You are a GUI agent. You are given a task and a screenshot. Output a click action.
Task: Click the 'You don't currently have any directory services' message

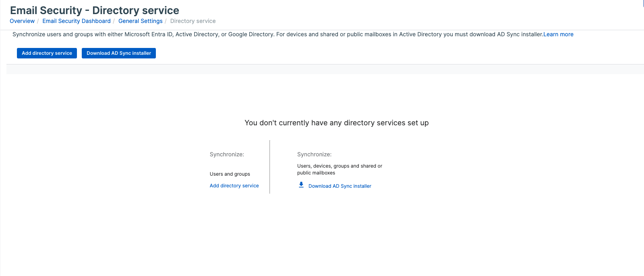[336, 123]
